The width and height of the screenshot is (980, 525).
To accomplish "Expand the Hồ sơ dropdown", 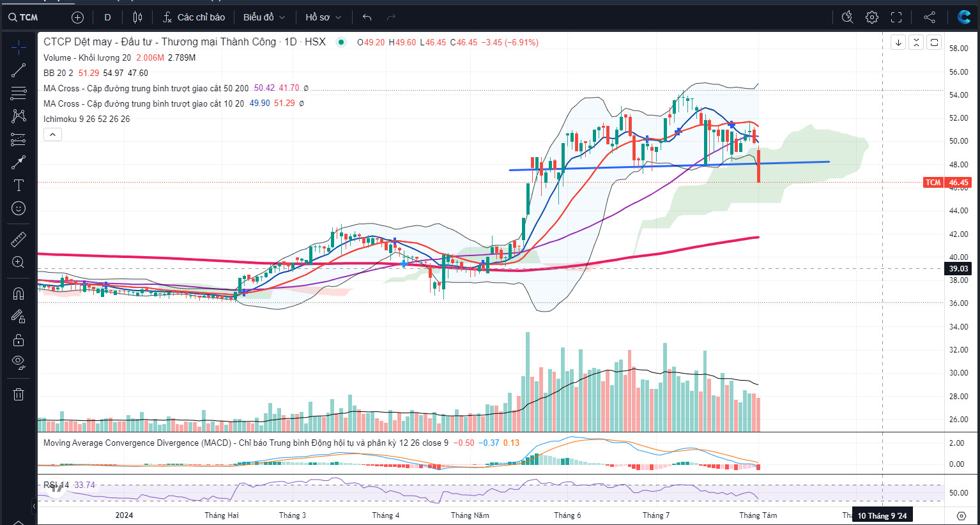I will tap(323, 17).
